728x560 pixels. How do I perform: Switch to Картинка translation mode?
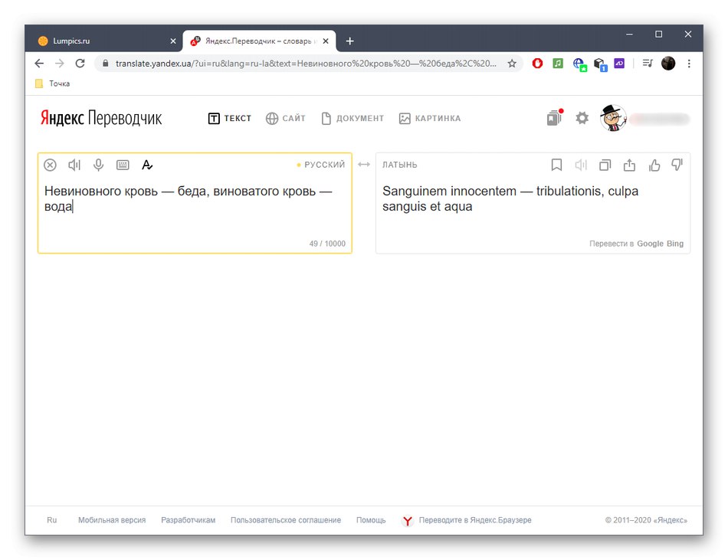coord(430,118)
